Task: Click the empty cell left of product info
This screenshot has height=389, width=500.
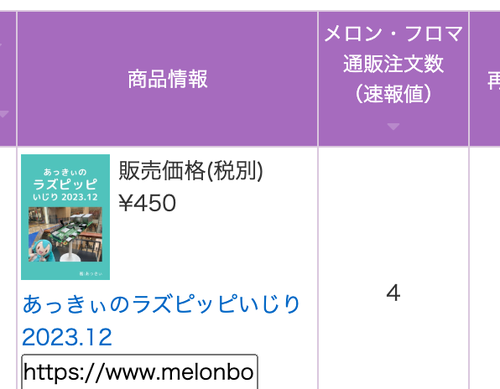Action: pos(8,268)
